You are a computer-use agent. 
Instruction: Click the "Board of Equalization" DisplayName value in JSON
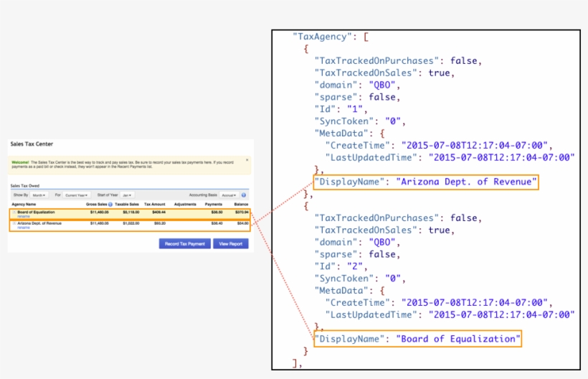point(458,340)
